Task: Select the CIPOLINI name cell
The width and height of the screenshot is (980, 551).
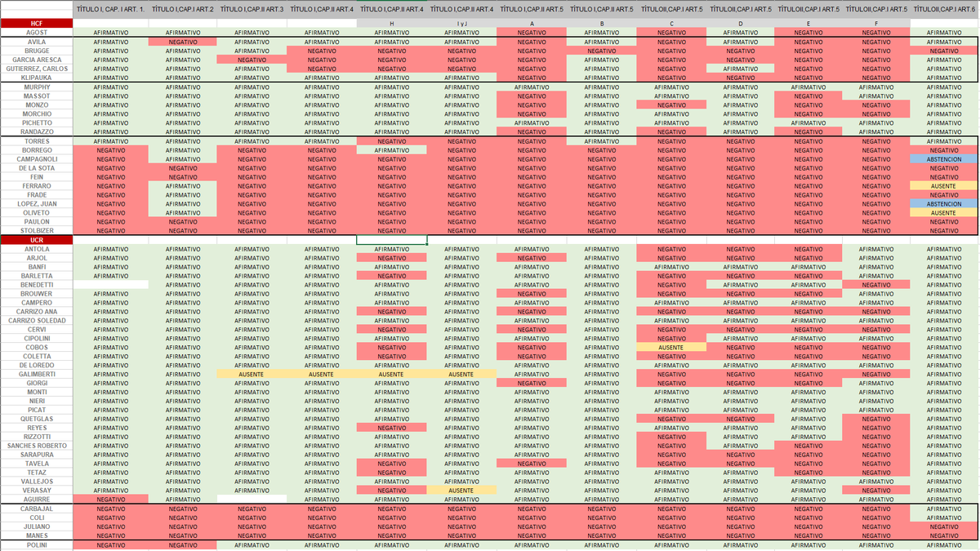Action: click(x=37, y=339)
